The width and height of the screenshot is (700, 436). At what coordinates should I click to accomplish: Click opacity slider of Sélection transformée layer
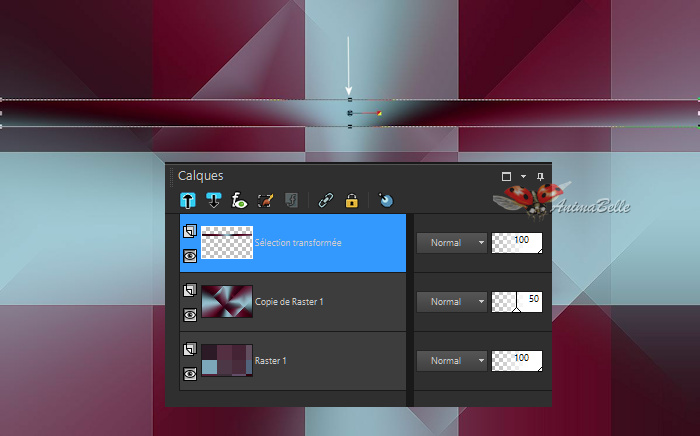(517, 243)
